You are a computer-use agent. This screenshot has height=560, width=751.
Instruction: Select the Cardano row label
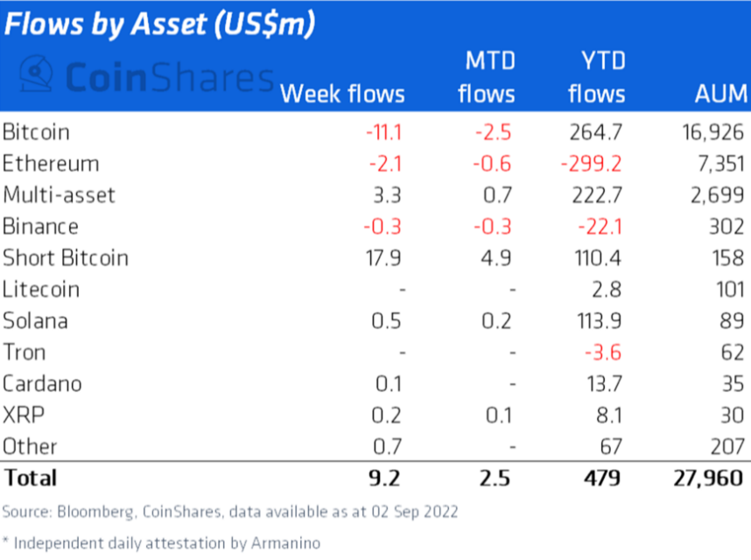click(x=42, y=384)
